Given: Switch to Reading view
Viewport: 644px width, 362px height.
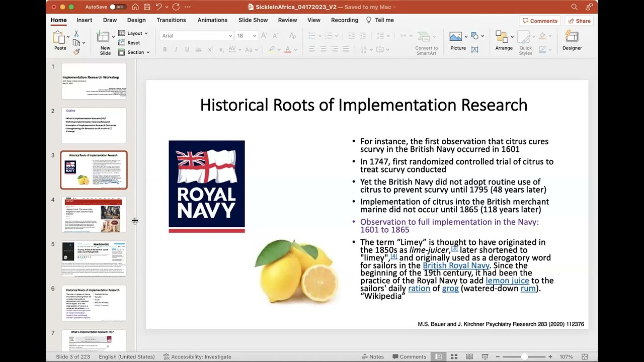Looking at the screenshot, I should pyautogui.click(x=469, y=357).
